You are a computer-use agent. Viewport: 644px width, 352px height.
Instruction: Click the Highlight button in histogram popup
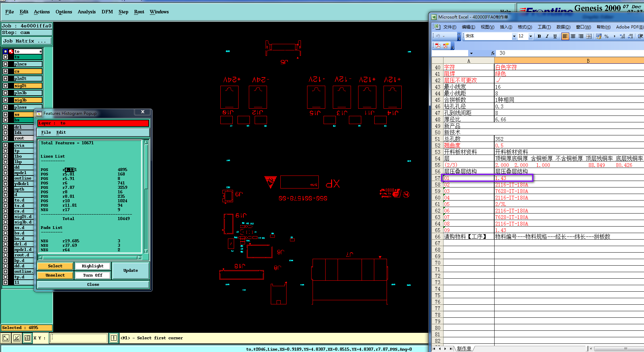click(x=93, y=266)
